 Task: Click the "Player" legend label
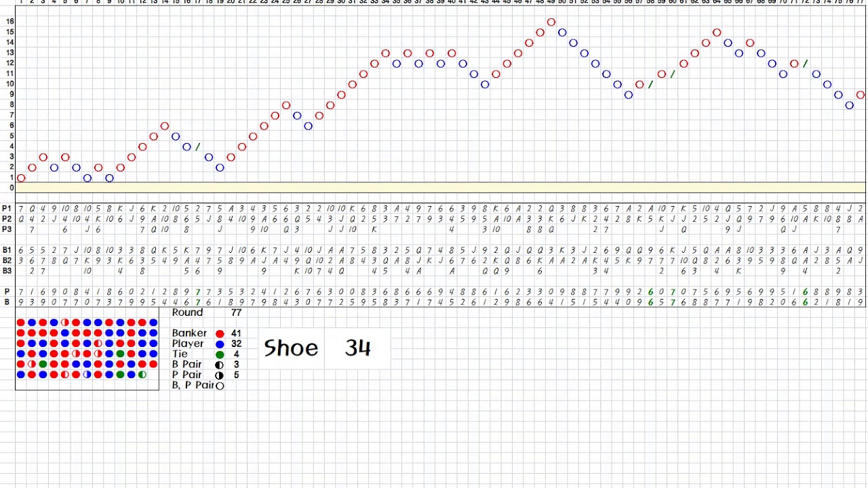[188, 344]
